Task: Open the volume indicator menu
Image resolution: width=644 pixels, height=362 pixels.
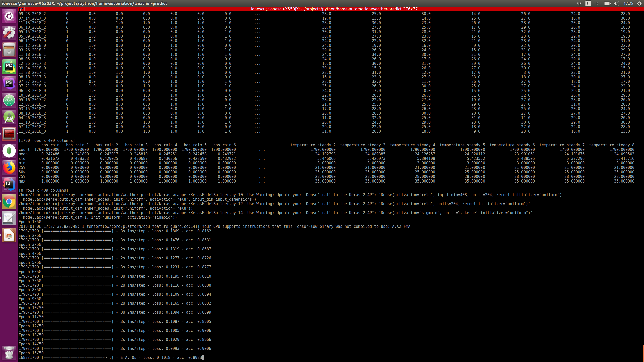Action: (x=616, y=3)
